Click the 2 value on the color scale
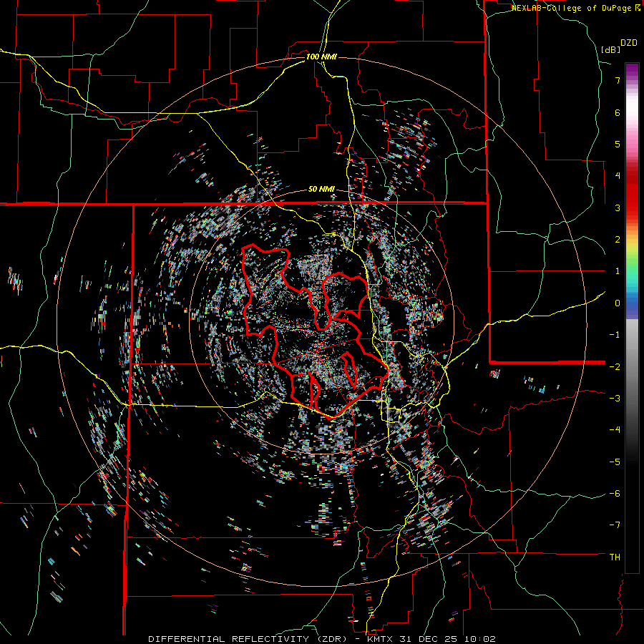 coord(618,240)
